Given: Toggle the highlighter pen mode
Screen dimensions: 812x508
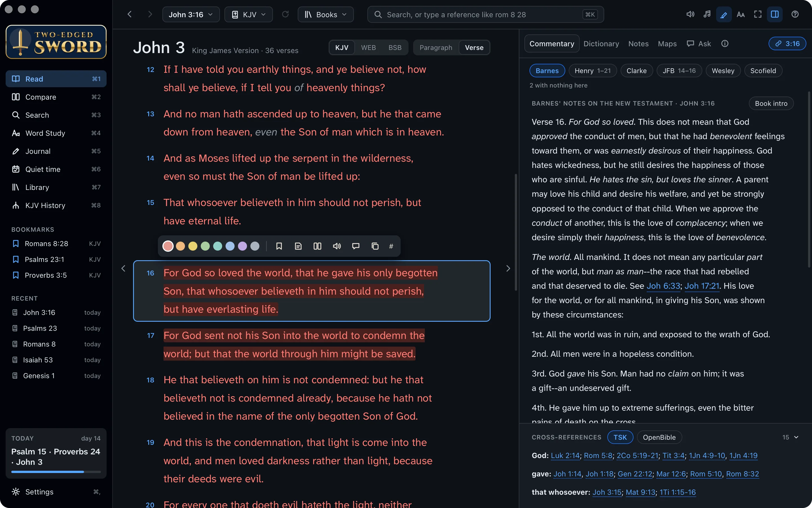Looking at the screenshot, I should point(724,14).
